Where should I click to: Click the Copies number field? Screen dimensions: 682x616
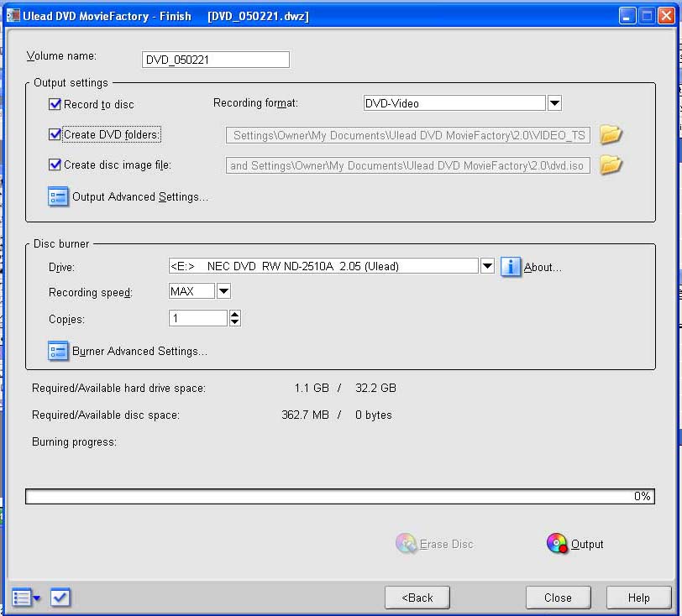point(198,318)
